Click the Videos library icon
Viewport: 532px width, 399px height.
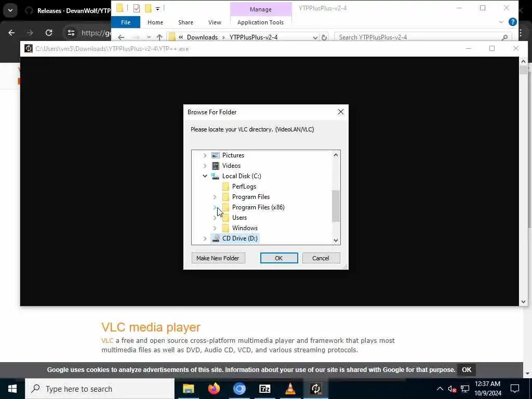[216, 166]
